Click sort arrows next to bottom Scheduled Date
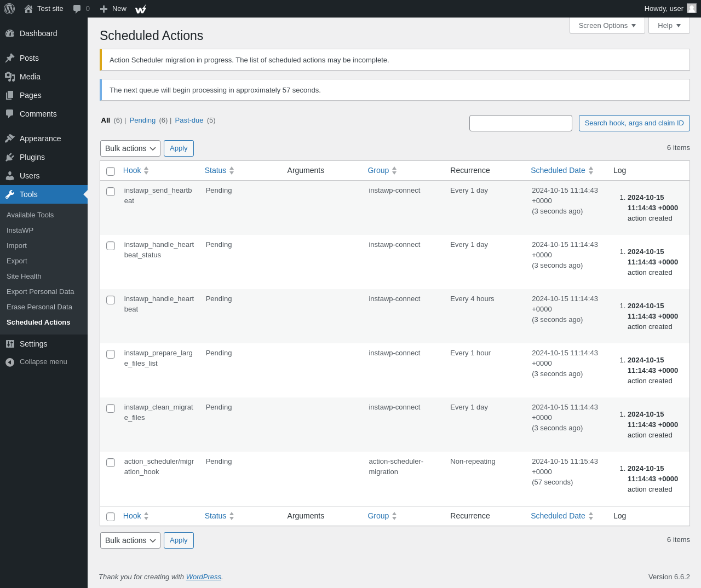This screenshot has height=588, width=701. [x=591, y=516]
